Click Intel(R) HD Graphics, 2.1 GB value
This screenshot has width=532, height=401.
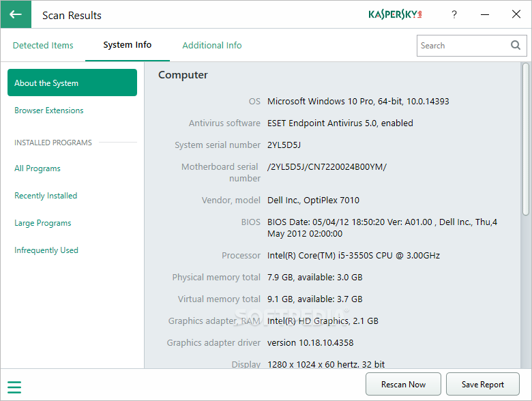pyautogui.click(x=323, y=321)
